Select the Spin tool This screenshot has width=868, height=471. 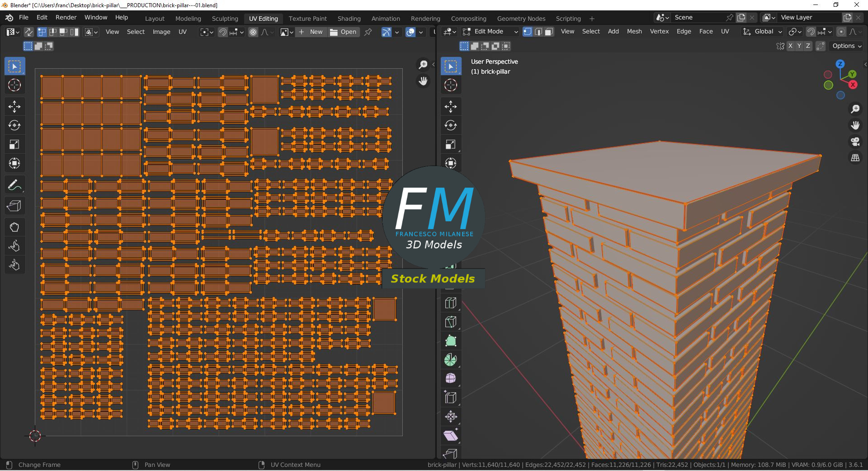pos(451,360)
